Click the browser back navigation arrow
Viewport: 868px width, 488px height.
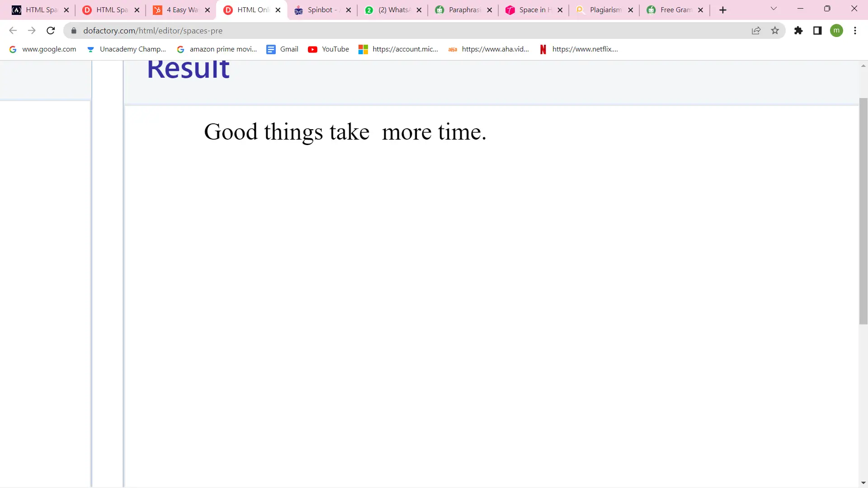(x=13, y=30)
